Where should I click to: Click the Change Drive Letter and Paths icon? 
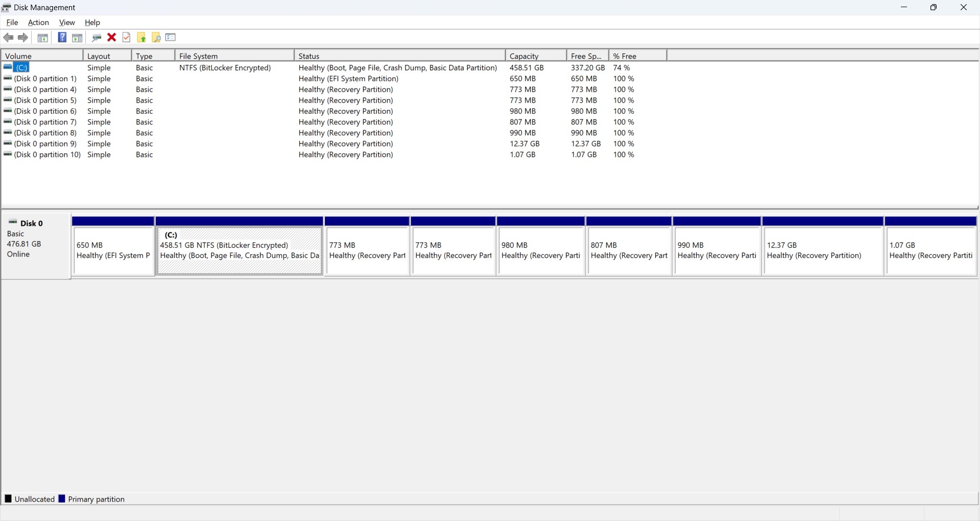[96, 37]
